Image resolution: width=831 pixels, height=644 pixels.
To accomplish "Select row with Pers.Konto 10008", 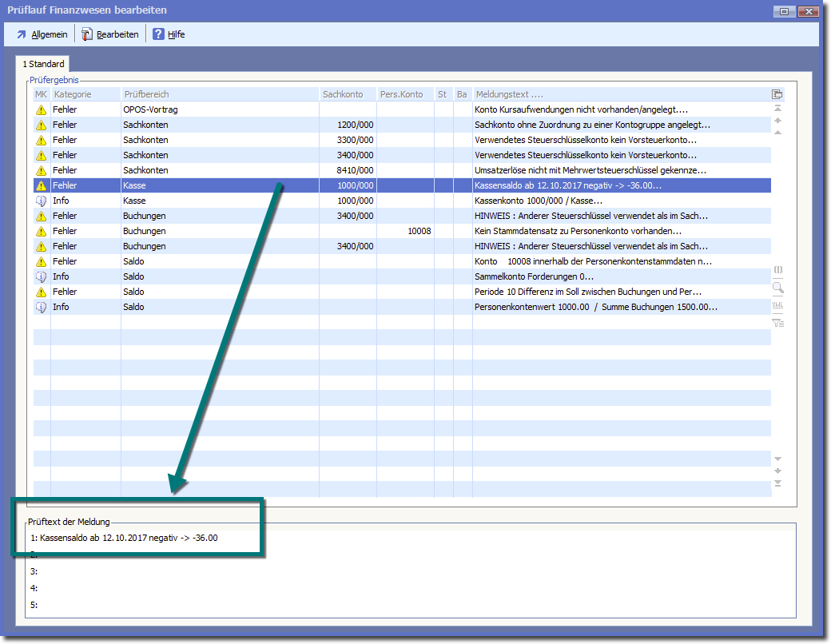I will [400, 231].
